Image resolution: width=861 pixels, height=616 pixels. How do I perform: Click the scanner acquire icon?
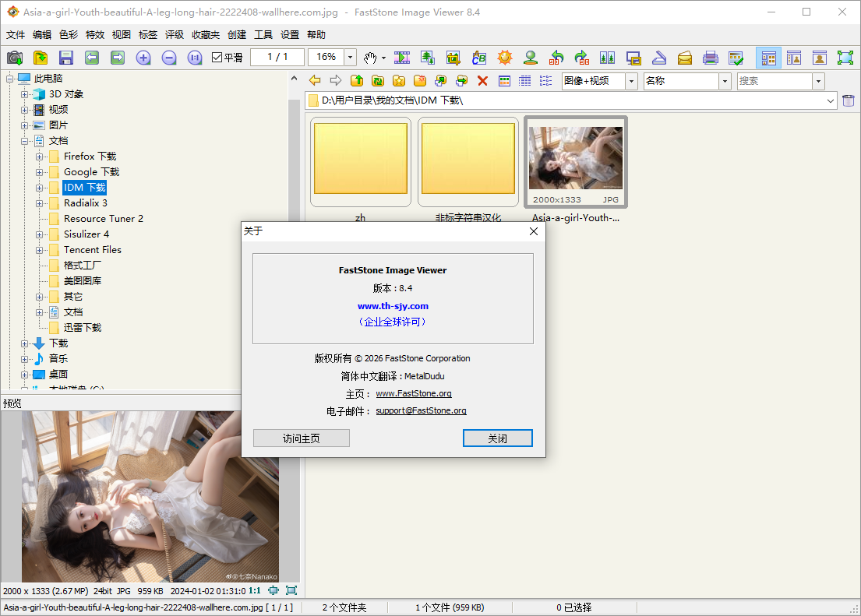[659, 58]
